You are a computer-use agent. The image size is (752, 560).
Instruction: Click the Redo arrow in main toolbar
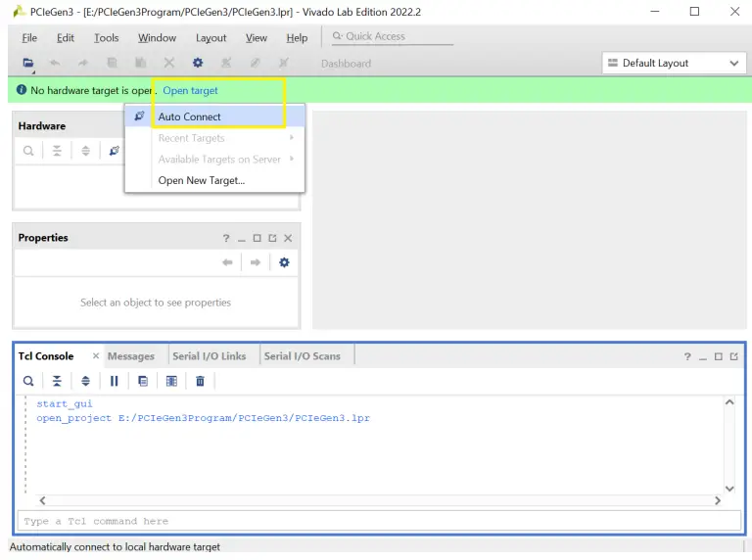(83, 63)
